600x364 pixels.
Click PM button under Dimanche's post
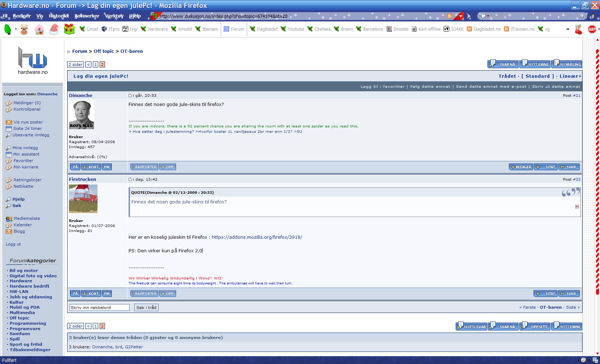point(107,167)
